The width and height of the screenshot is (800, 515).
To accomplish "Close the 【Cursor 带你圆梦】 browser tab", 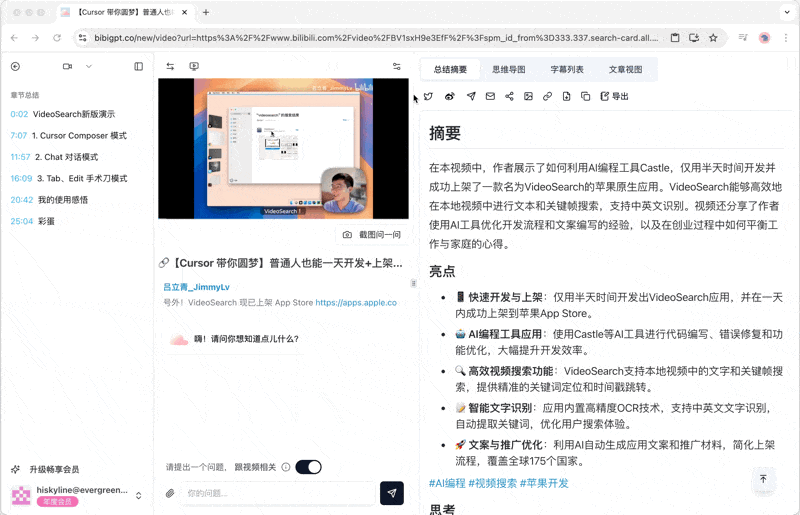I will pos(184,12).
